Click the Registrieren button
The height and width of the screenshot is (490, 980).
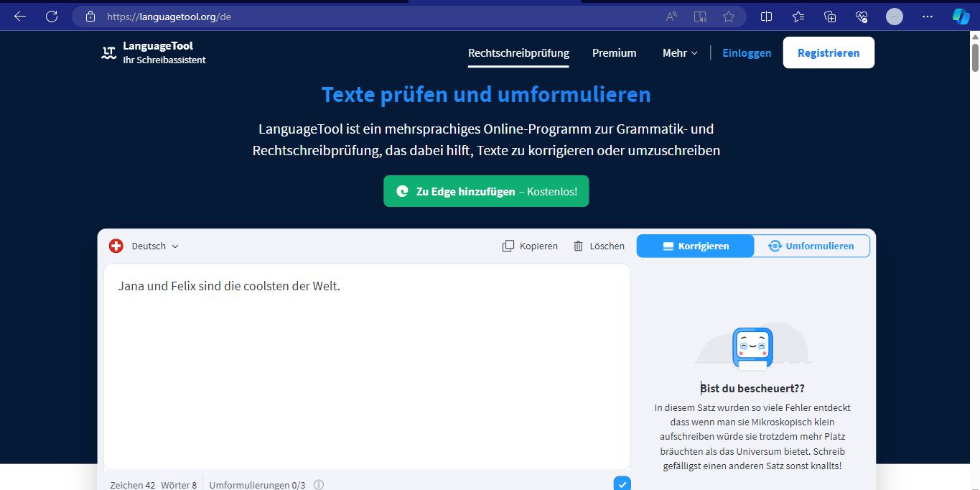click(828, 52)
